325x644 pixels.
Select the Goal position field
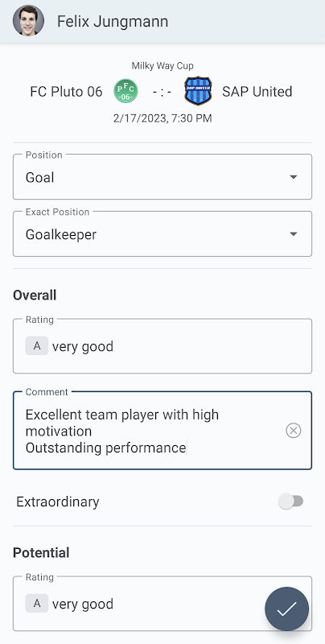pos(162,177)
